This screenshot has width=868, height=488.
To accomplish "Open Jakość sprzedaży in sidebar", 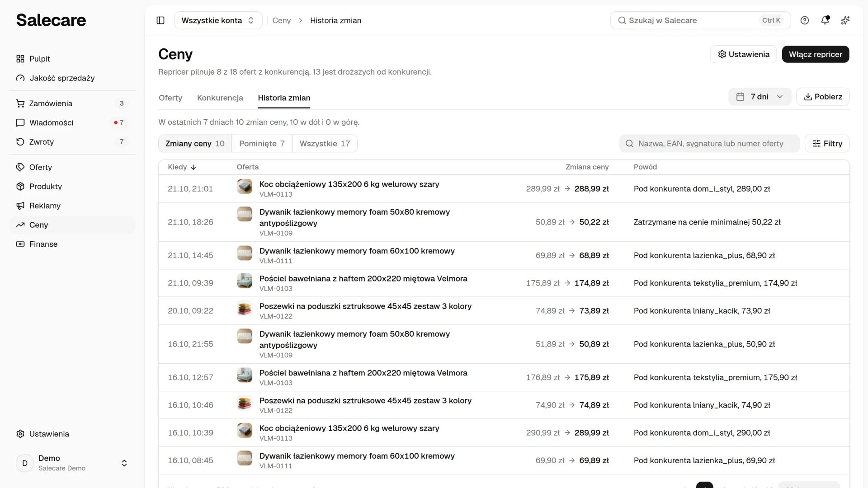I will point(72,78).
